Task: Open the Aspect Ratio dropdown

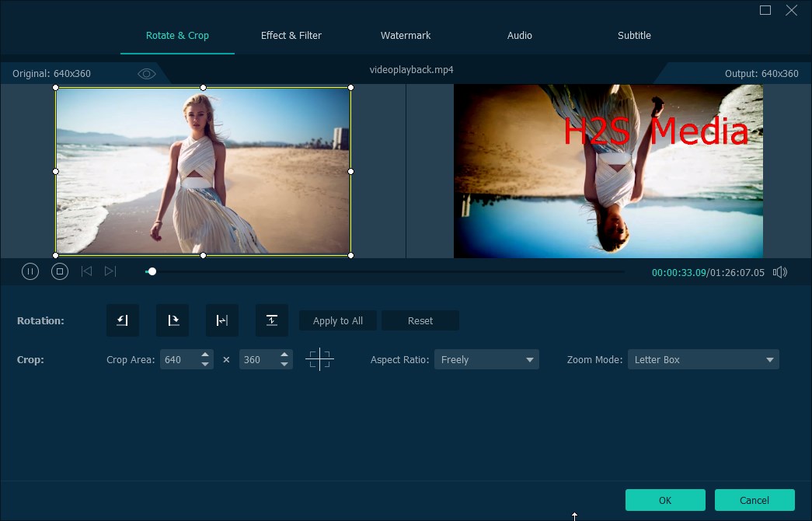Action: (486, 359)
